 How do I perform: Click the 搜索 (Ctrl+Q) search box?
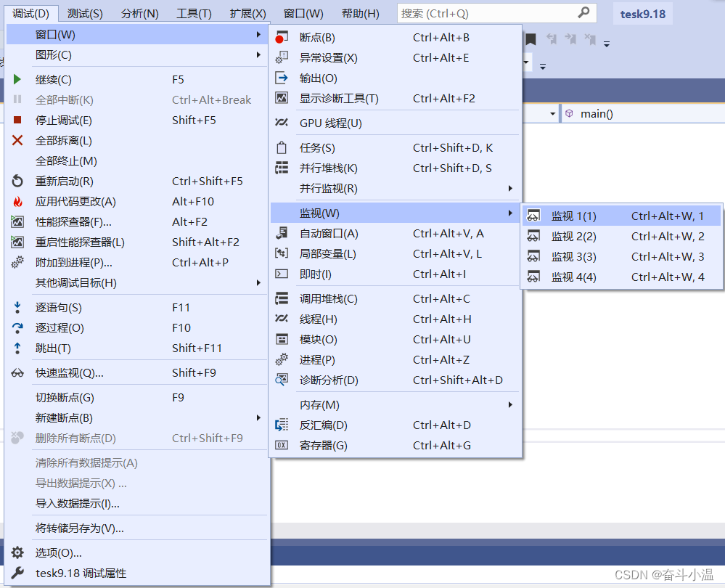click(x=479, y=12)
